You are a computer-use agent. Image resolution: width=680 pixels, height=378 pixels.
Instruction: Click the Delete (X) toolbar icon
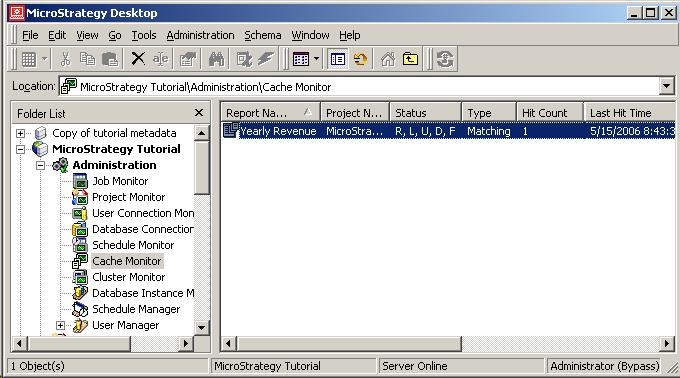click(x=138, y=59)
